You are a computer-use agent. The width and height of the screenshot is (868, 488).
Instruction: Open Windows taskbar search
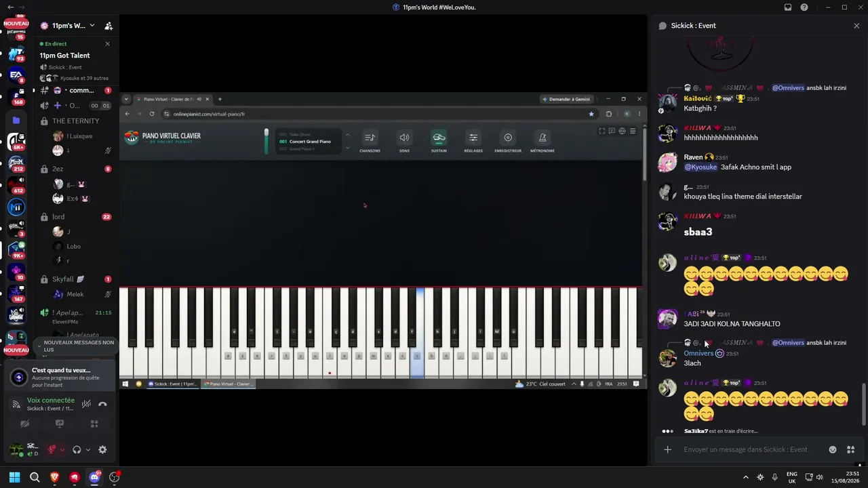(35, 477)
